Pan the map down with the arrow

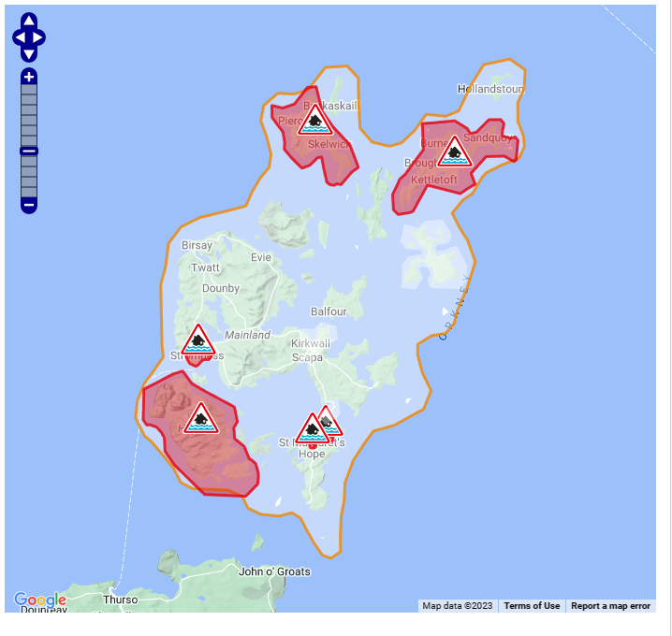28,54
